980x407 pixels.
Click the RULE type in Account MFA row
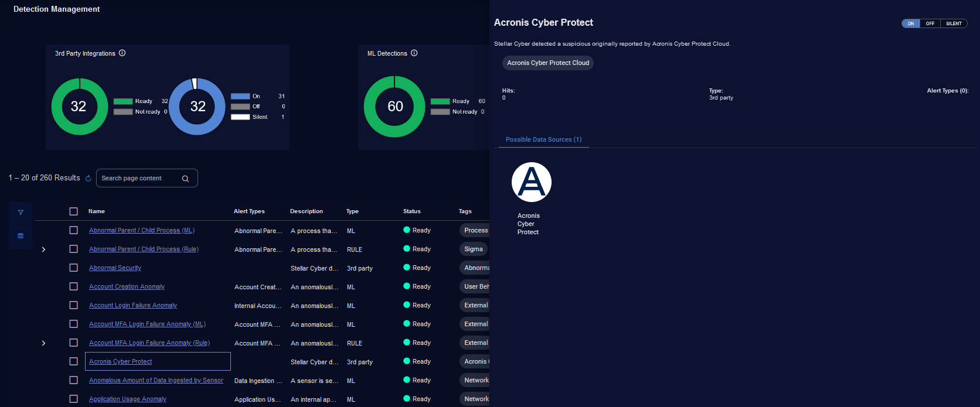[355, 343]
